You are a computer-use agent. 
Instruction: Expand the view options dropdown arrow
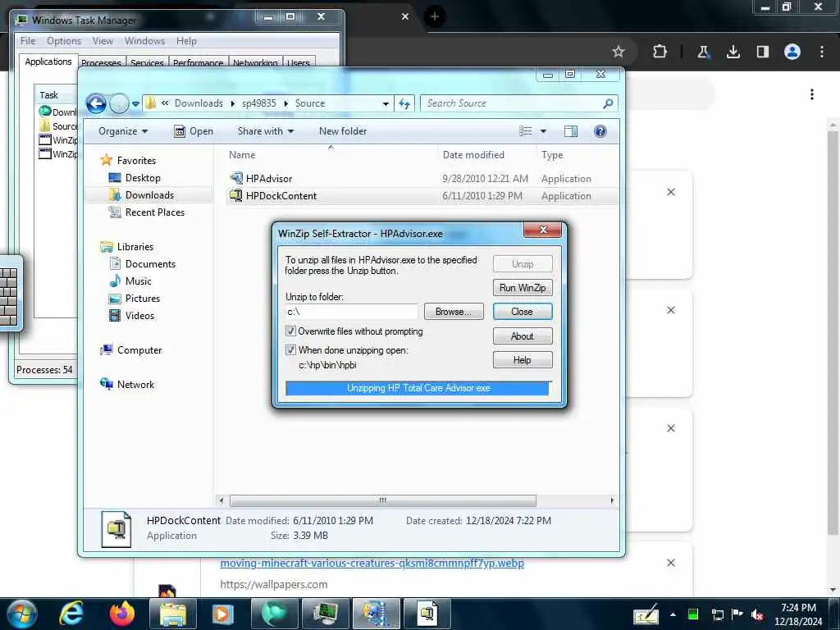(543, 131)
